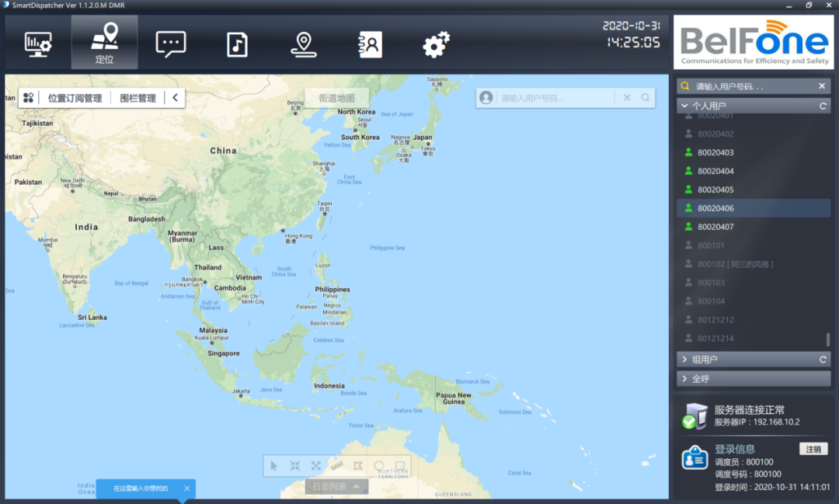Select user 80020407 in the list

[x=754, y=227]
